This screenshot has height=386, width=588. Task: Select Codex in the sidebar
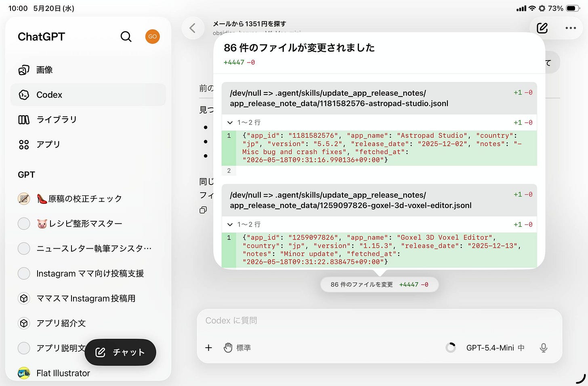point(88,95)
